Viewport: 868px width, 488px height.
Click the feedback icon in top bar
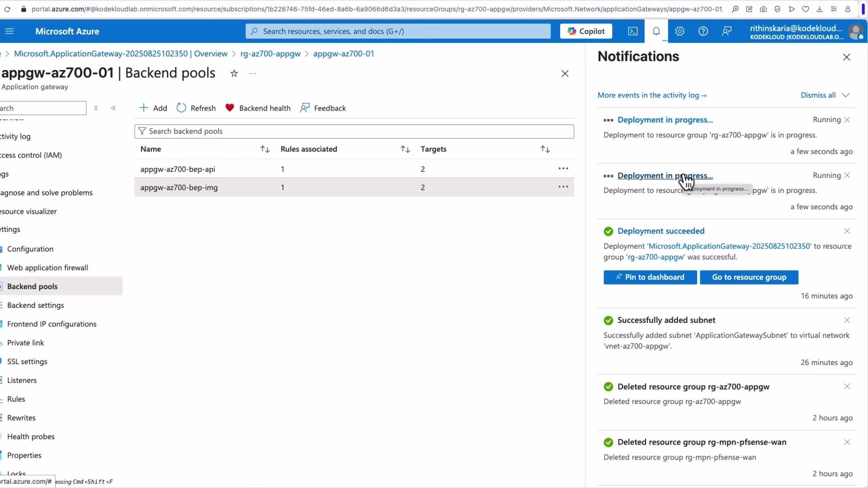point(727,31)
